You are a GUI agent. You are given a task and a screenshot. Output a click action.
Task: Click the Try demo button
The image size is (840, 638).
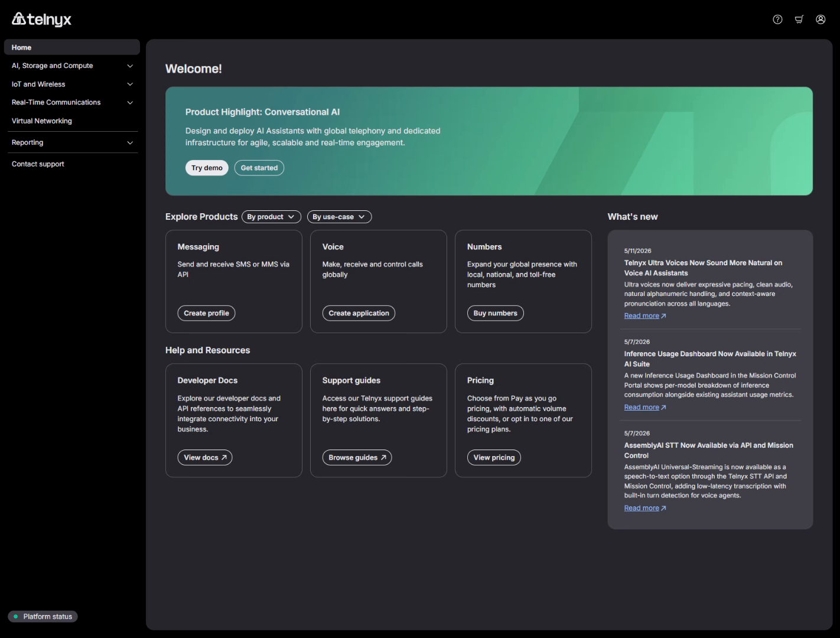coord(207,168)
